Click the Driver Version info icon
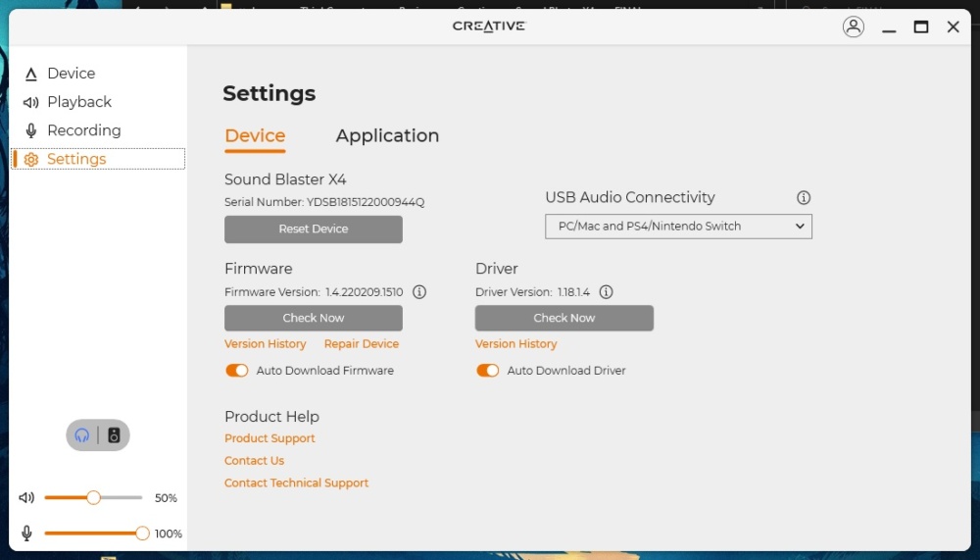Viewport: 980px width, 560px height. [606, 292]
